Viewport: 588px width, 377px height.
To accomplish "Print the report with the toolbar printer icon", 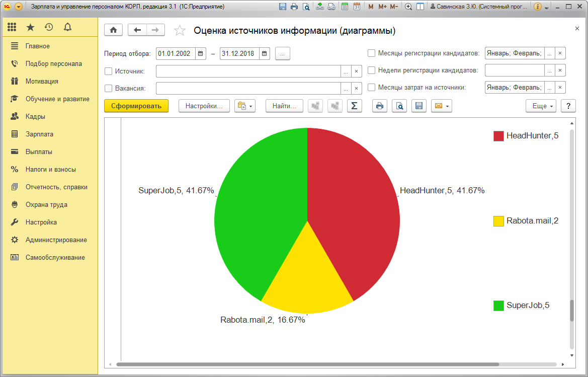I will (x=379, y=106).
